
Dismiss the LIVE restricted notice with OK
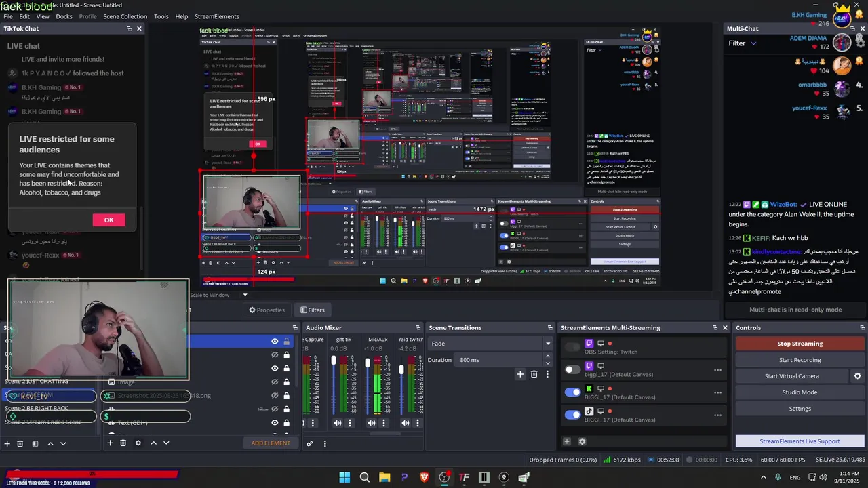(x=108, y=220)
